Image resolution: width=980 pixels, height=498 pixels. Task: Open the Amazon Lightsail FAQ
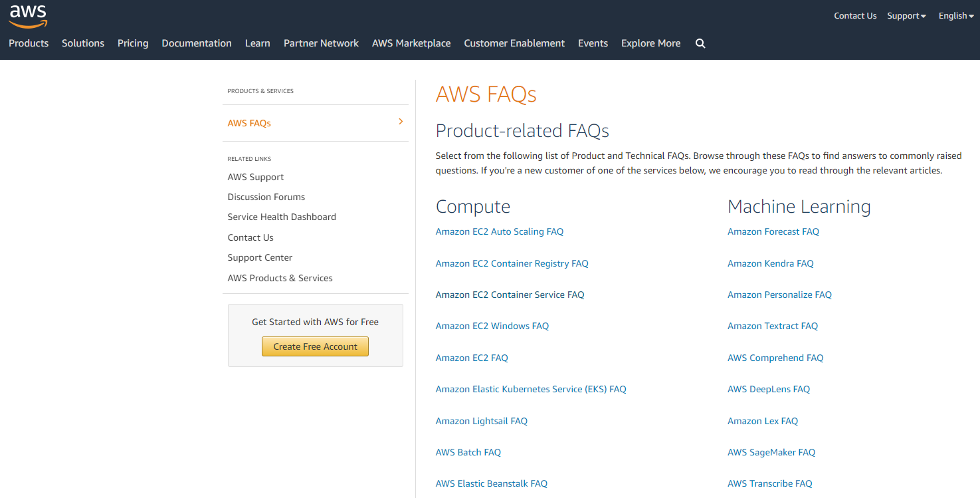[482, 421]
